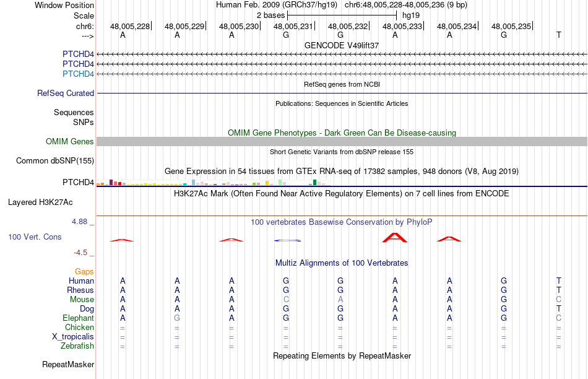Click the 'Human' alignment row label
Image resolution: width=588 pixels, height=379 pixels.
[x=81, y=281]
